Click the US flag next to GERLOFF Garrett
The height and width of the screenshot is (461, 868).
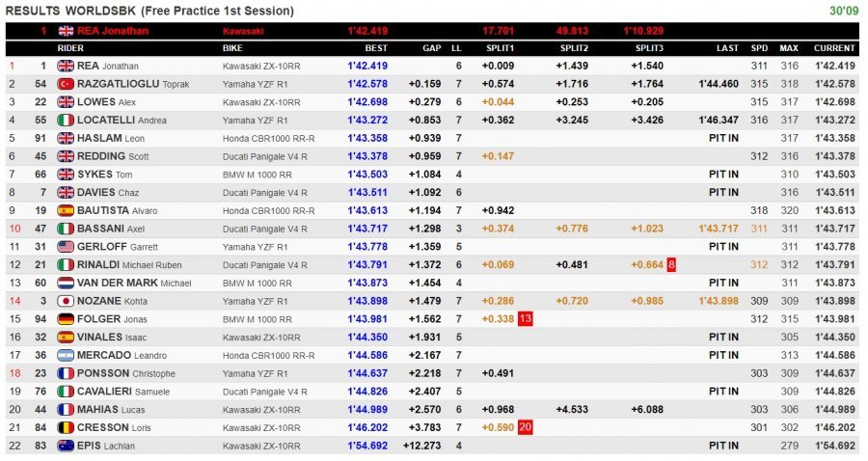66,247
